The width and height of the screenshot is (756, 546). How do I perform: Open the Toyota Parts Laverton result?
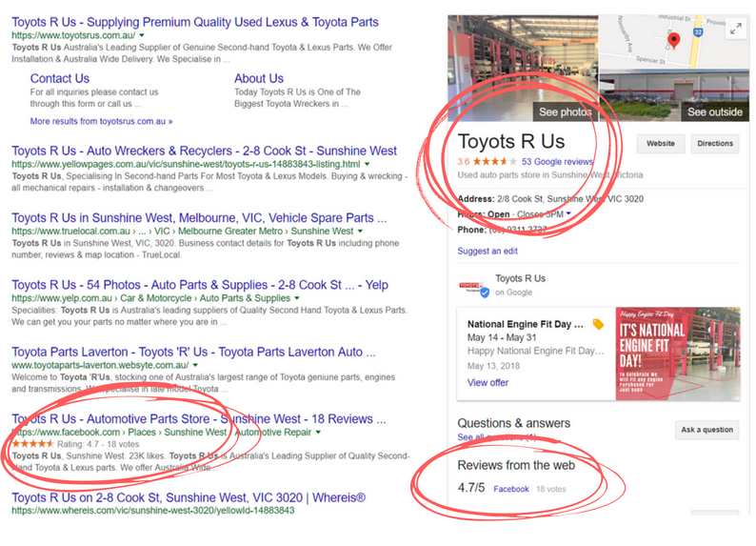193,352
